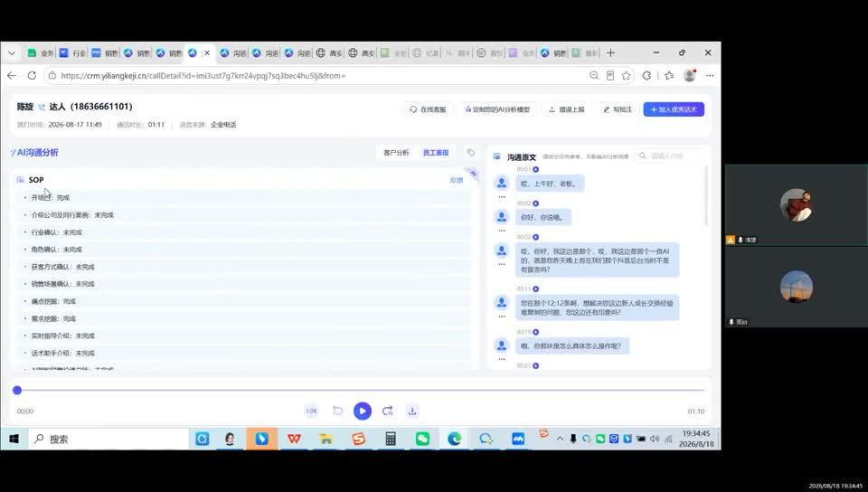
Task: Close the active browser tab
Action: (x=207, y=53)
